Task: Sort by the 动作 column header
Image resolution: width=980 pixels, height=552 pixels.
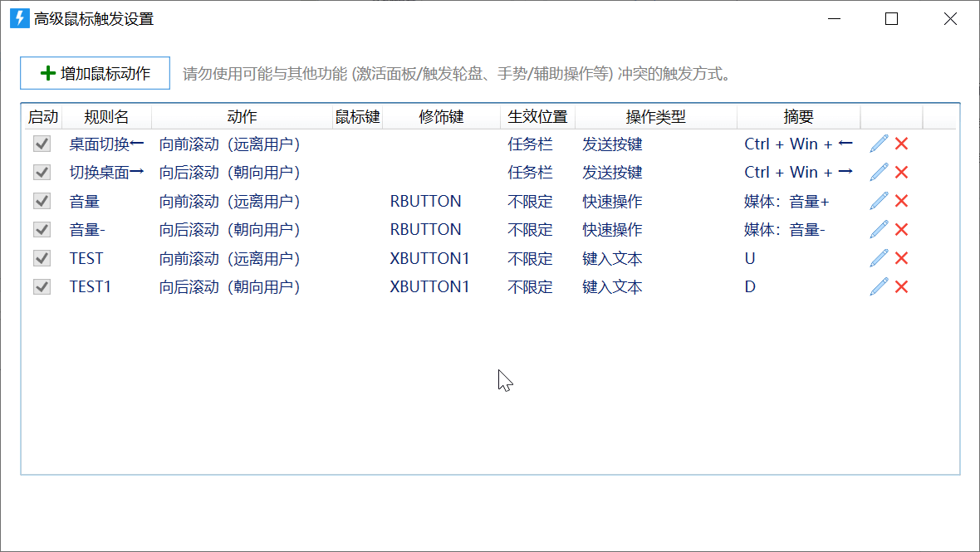Action: point(242,117)
